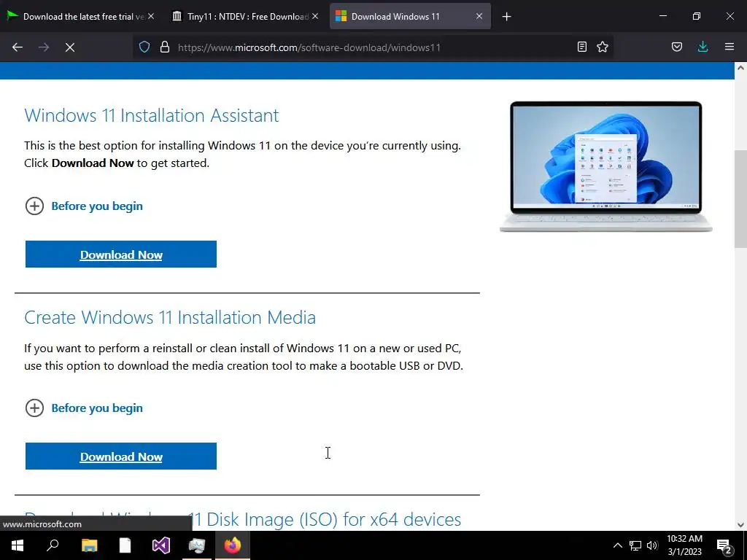The image size is (747, 560).
Task: Open the Firefox hamburger menu
Action: pos(729,47)
